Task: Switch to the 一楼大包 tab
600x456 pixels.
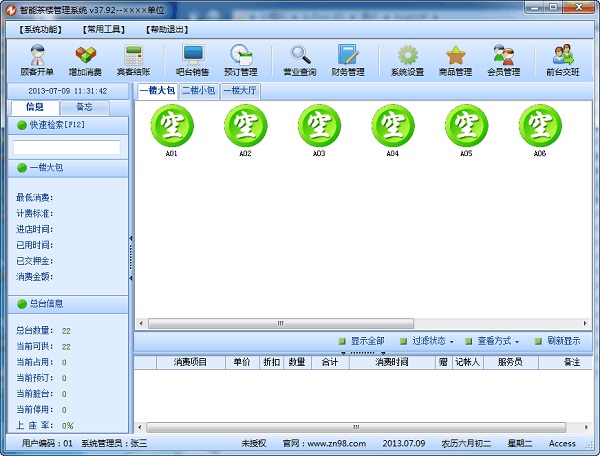Action: click(157, 91)
